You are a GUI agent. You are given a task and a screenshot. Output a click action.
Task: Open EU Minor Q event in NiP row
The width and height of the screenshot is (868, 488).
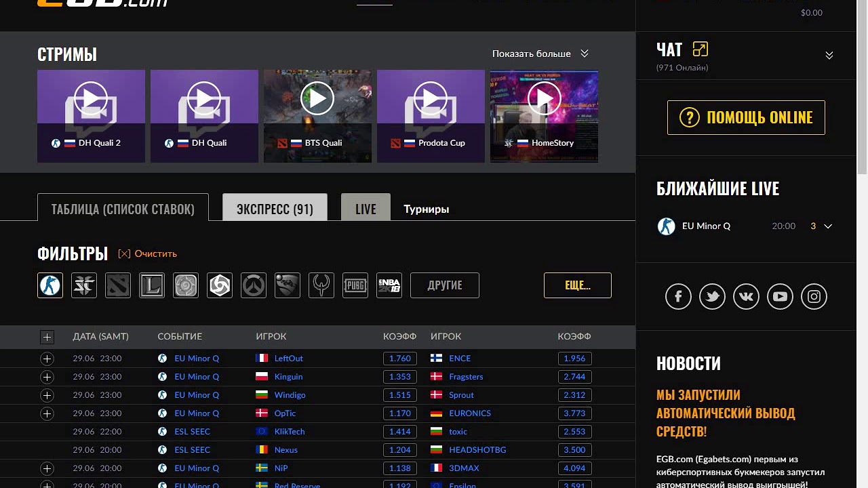pyautogui.click(x=197, y=468)
